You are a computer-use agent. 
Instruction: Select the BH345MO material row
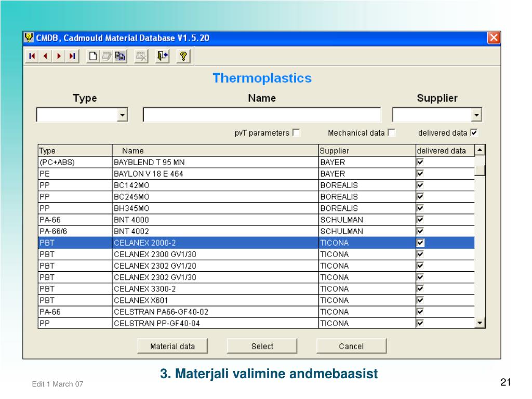click(x=256, y=208)
